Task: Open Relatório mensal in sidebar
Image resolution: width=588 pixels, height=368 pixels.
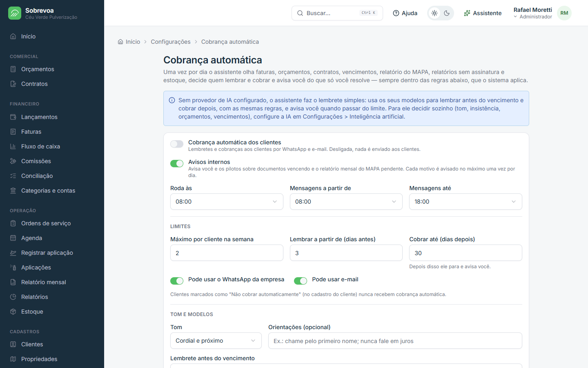Action: (x=52, y=282)
